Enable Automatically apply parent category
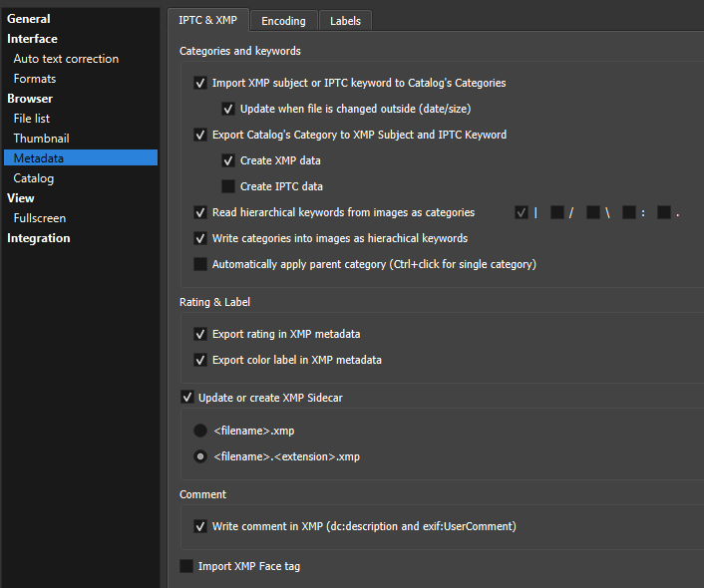This screenshot has height=588, width=704. tap(200, 264)
